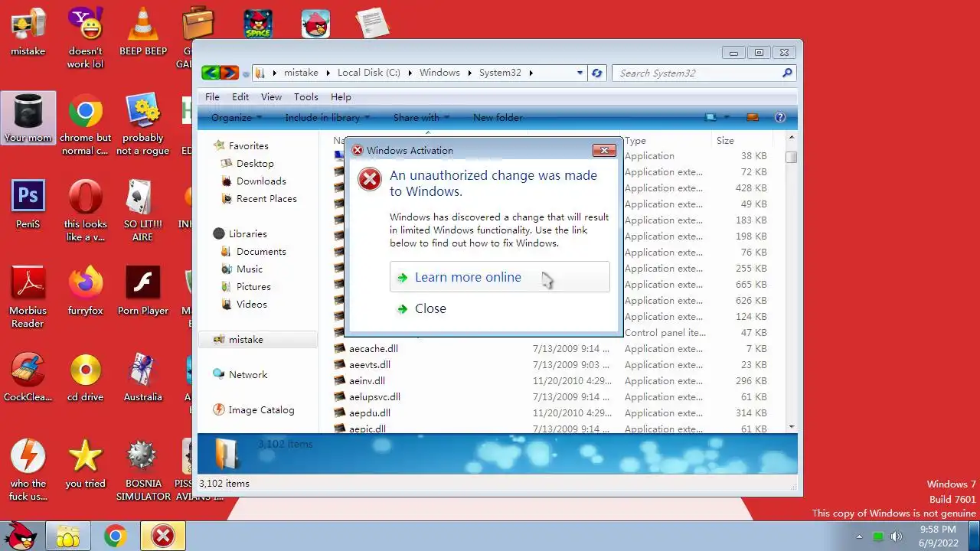Open Chrome from the taskbar

click(116, 536)
